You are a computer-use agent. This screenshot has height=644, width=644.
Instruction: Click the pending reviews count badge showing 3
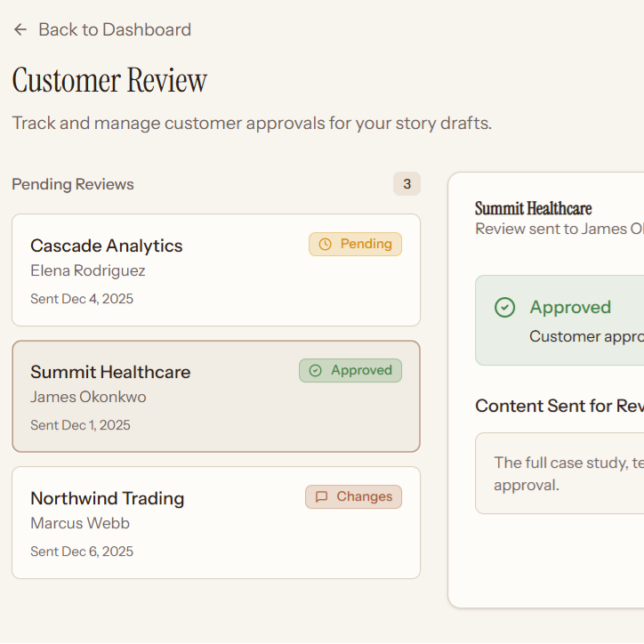(407, 184)
